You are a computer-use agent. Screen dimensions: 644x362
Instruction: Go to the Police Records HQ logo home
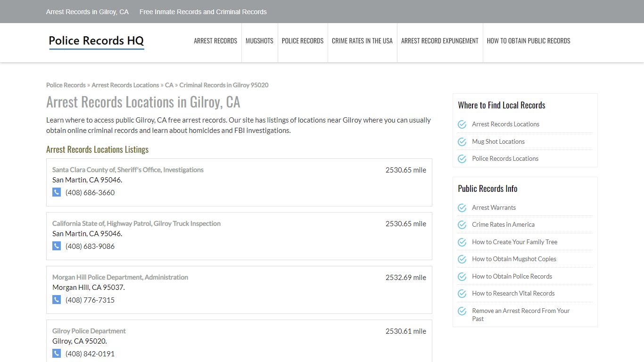click(x=96, y=41)
